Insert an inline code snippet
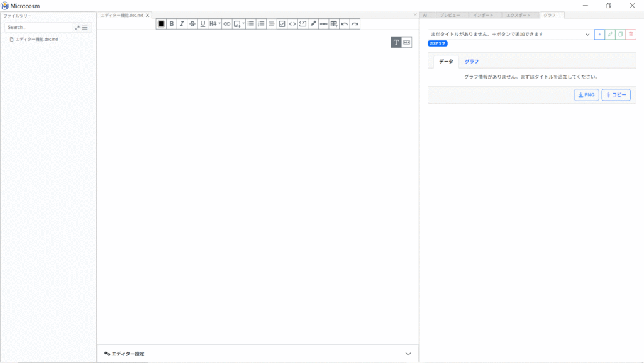The width and height of the screenshot is (644, 363). pyautogui.click(x=292, y=24)
